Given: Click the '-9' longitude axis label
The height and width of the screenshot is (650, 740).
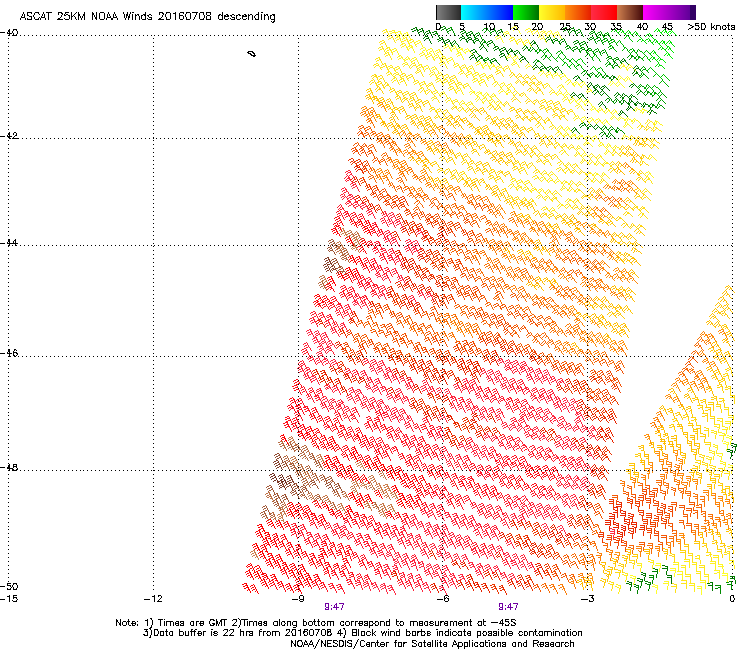Looking at the screenshot, I should 298,599.
